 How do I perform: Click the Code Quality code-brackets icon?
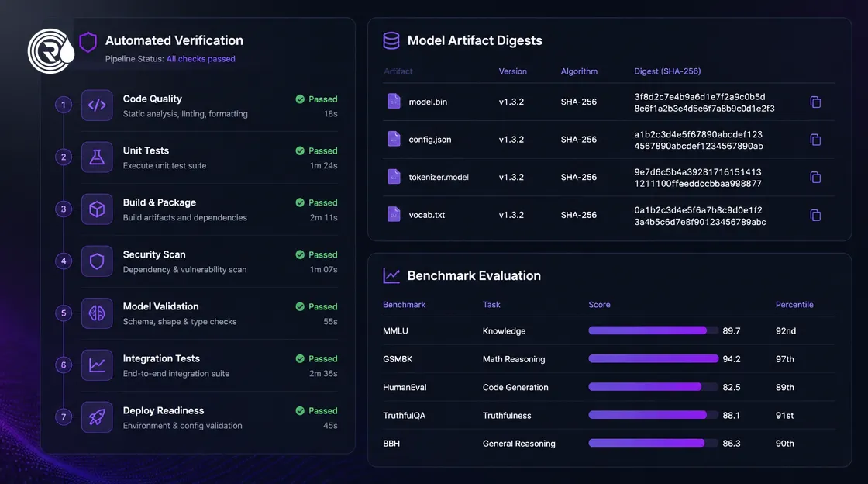97,105
